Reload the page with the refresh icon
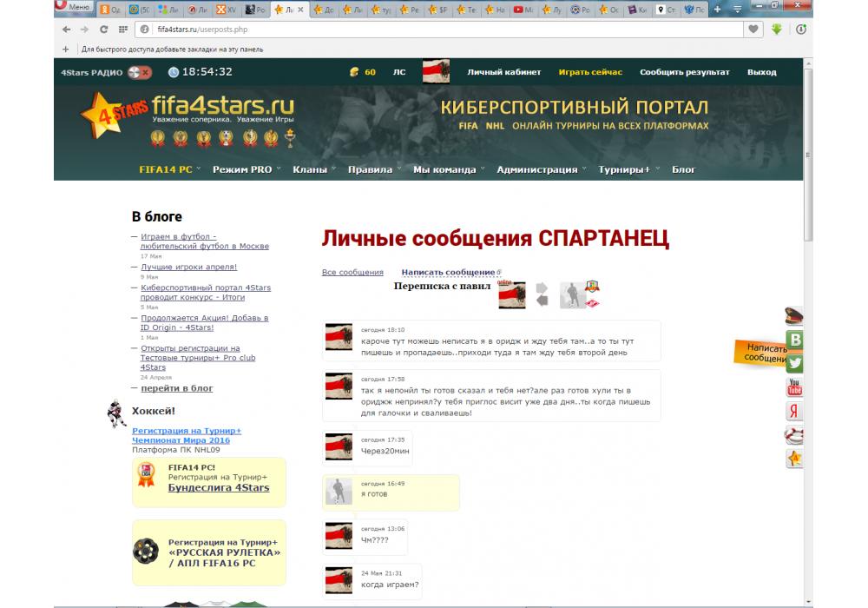The image size is (868, 608). [x=103, y=30]
